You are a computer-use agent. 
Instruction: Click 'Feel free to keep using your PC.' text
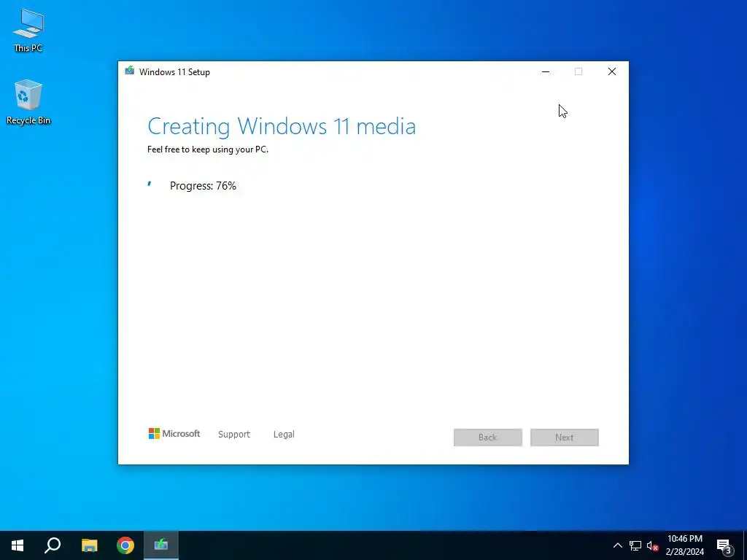click(x=208, y=149)
